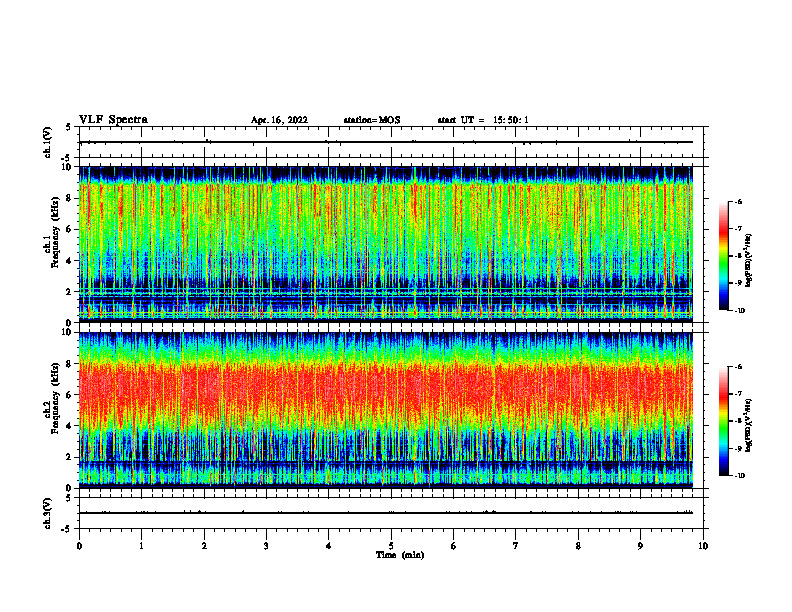Click the ch.1 voltage waveform trace
This screenshot has width=792, height=612.
385,142
